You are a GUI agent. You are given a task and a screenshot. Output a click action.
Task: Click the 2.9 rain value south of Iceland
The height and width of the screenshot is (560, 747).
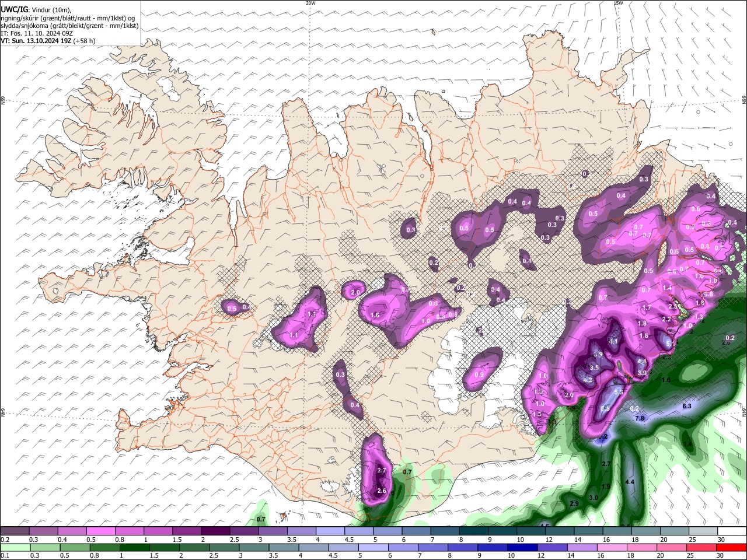(x=574, y=504)
